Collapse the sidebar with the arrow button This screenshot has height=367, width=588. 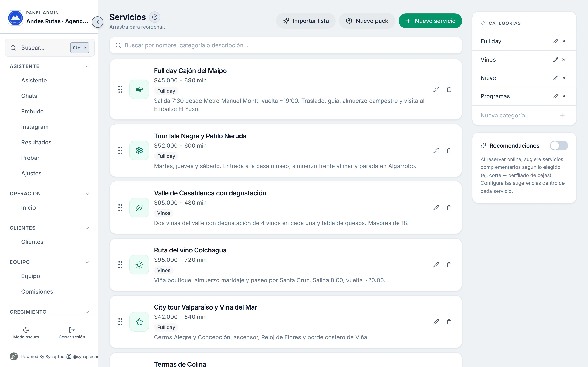[98, 22]
